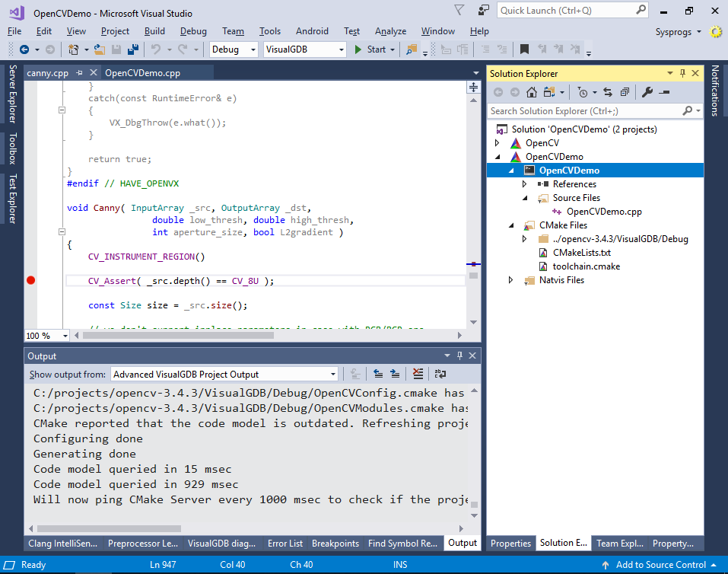
Task: Click the Collapse All icon in Solution Explorer
Action: tap(625, 92)
